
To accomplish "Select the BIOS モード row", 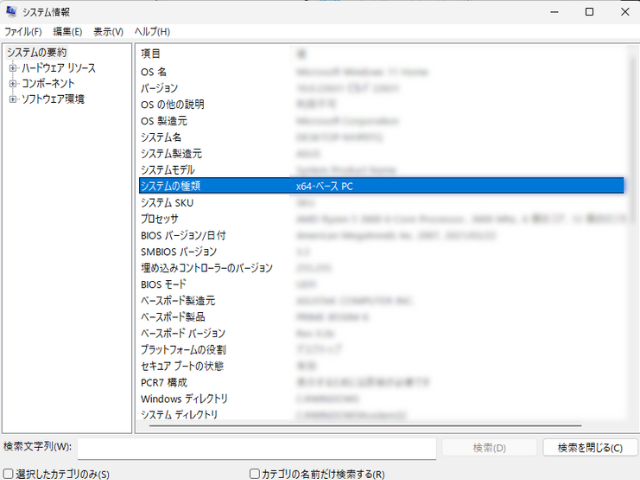I will pyautogui.click(x=381, y=284).
